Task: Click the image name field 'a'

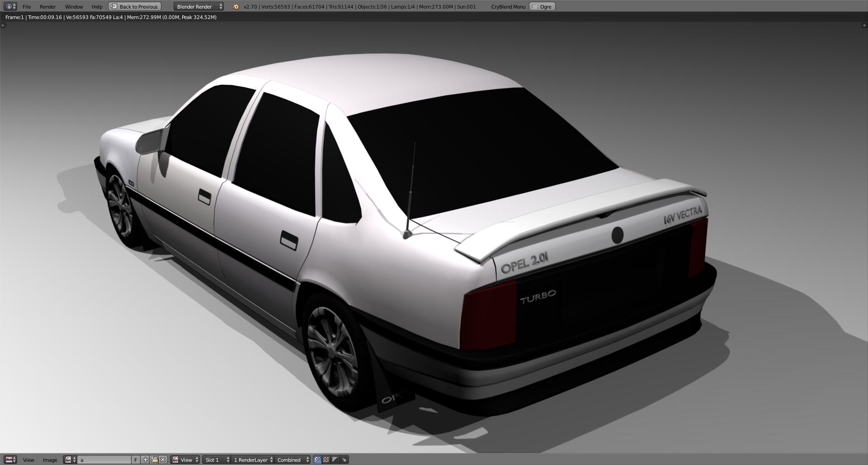Action: 104,460
